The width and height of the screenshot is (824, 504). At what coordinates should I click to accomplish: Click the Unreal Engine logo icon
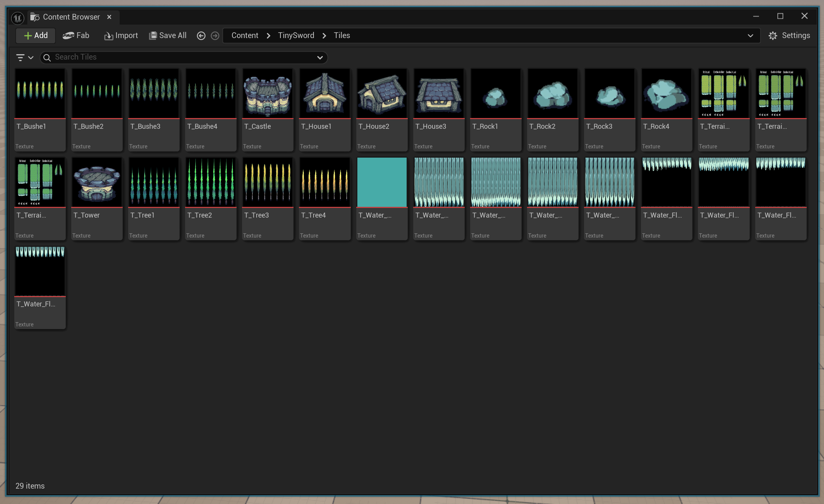[x=18, y=18]
